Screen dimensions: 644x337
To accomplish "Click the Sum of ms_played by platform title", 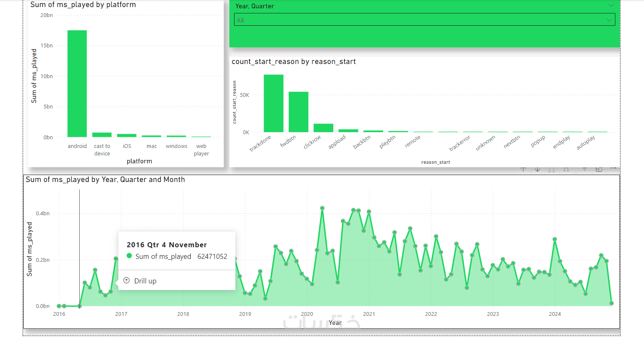I will (x=83, y=5).
